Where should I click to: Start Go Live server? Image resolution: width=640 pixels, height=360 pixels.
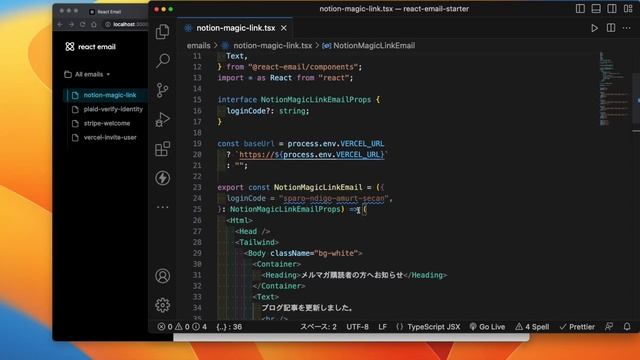(x=487, y=327)
